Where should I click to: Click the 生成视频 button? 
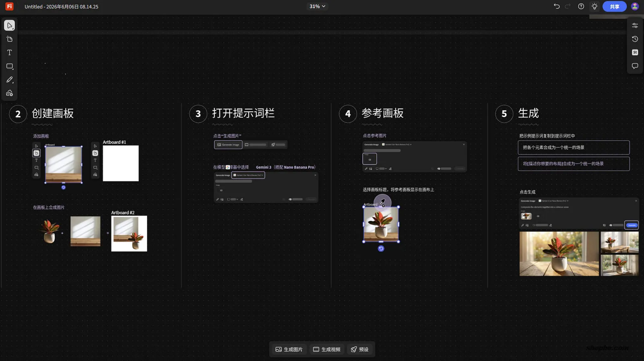pyautogui.click(x=327, y=349)
